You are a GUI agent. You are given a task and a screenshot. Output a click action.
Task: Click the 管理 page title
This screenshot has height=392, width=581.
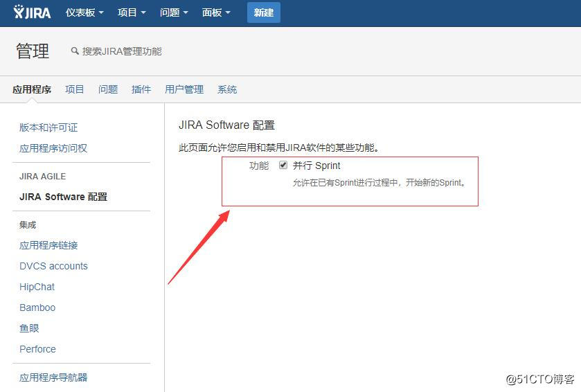(33, 51)
